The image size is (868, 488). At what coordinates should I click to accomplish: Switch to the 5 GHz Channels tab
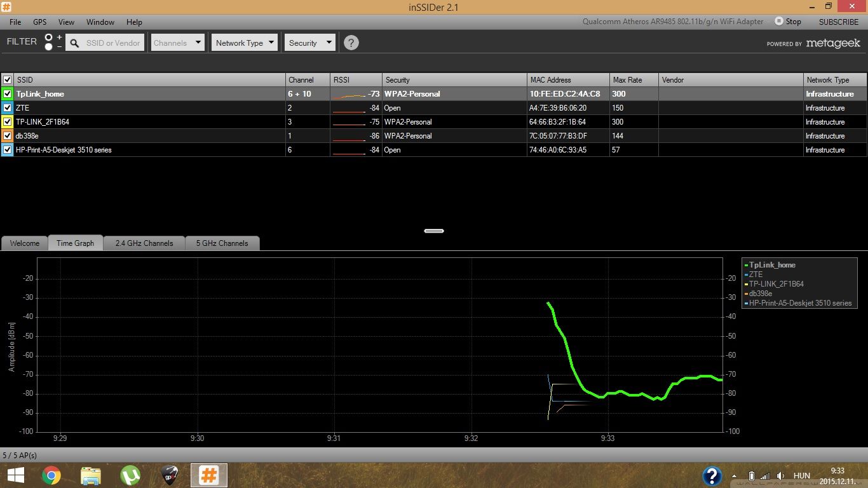[x=222, y=243]
